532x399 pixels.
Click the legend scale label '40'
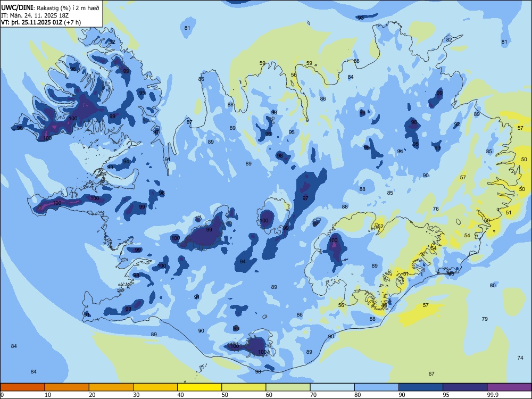tap(181, 395)
